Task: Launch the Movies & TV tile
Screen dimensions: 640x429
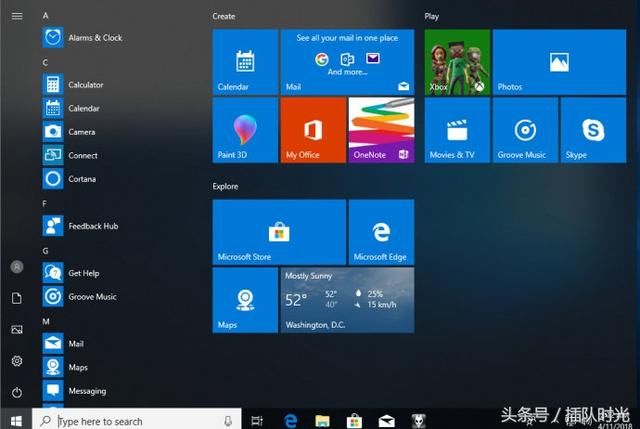Action: click(457, 130)
